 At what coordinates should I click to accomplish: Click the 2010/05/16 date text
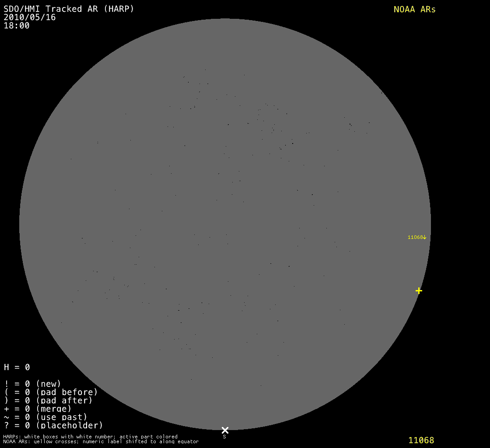[30, 17]
